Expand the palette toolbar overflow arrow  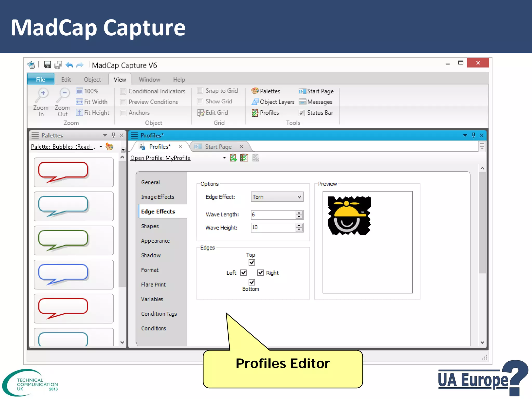coord(123,149)
